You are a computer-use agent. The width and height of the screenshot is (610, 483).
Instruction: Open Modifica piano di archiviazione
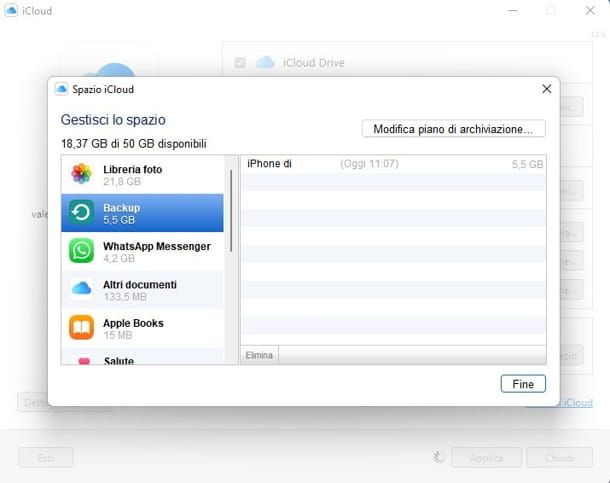tap(454, 129)
